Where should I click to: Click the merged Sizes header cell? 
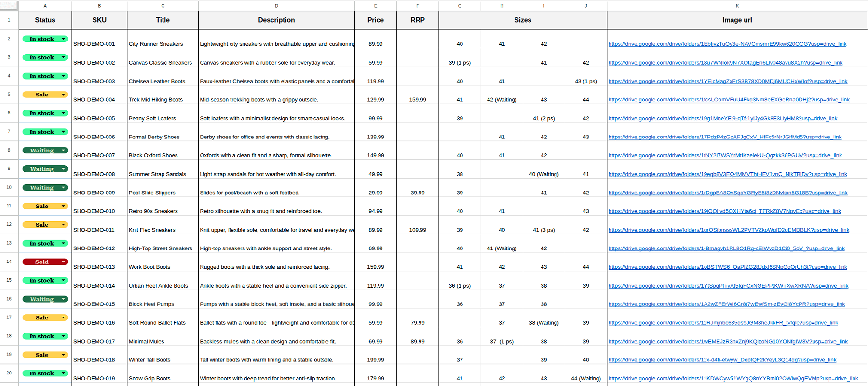pos(522,20)
